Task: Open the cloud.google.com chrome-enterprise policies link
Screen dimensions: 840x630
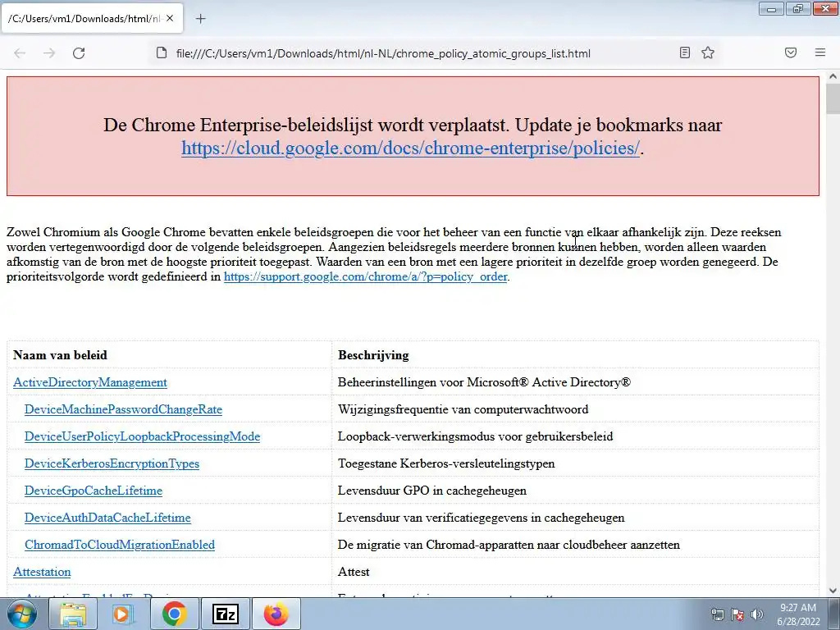Action: 410,148
